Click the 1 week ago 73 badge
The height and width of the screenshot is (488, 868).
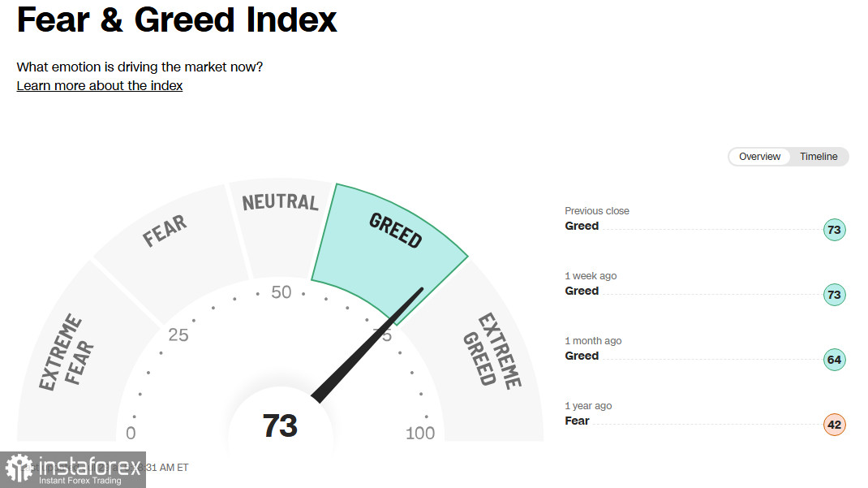click(x=834, y=295)
